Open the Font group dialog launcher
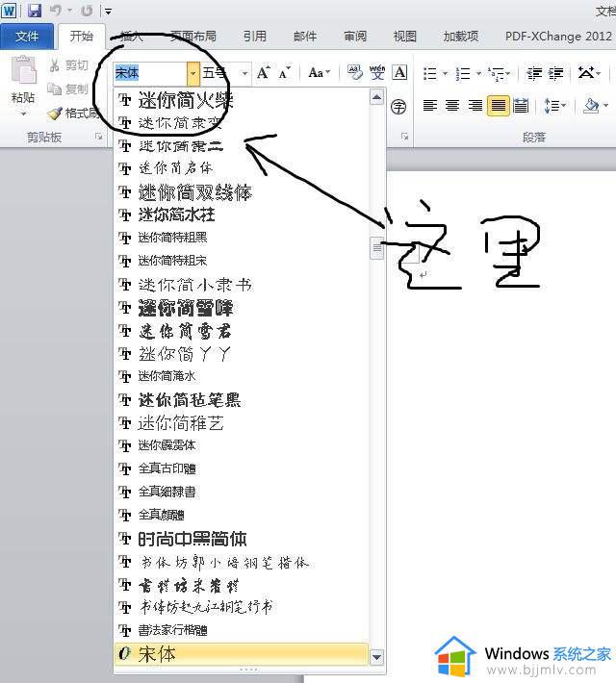The width and height of the screenshot is (616, 683). tap(404, 137)
